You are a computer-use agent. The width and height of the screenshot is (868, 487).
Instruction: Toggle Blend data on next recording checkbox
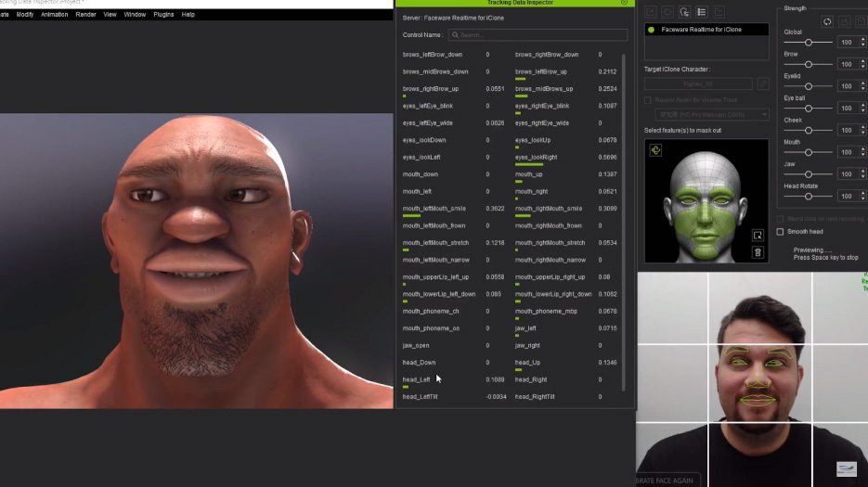click(x=780, y=219)
